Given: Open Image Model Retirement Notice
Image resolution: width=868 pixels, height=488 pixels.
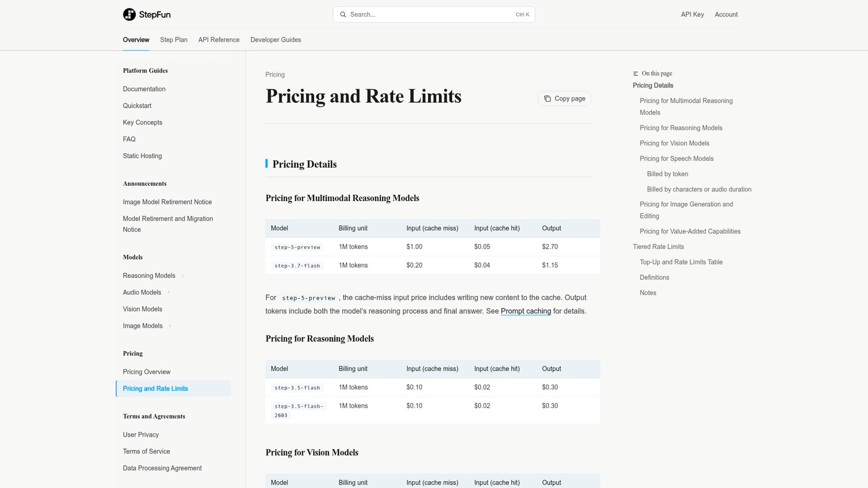Looking at the screenshot, I should coord(167,202).
